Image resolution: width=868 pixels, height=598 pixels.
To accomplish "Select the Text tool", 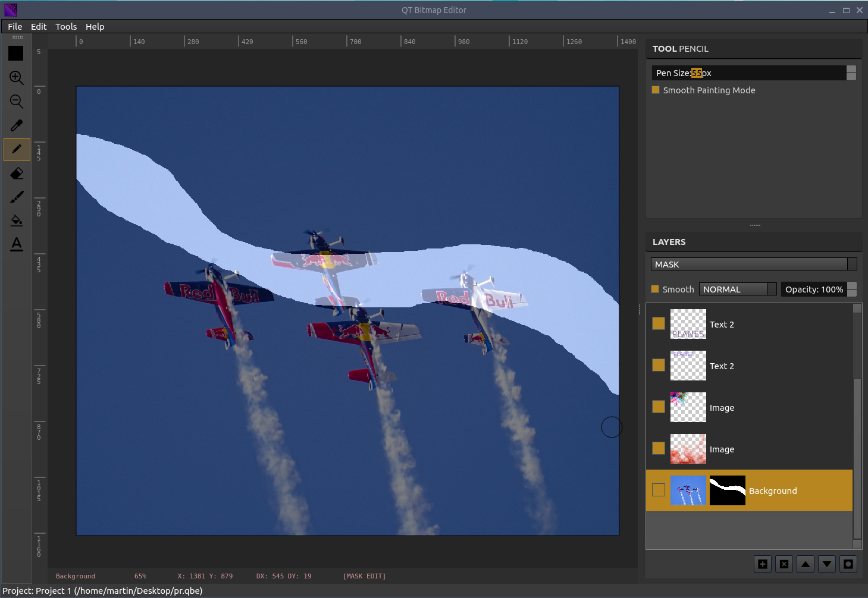I will click(x=17, y=244).
